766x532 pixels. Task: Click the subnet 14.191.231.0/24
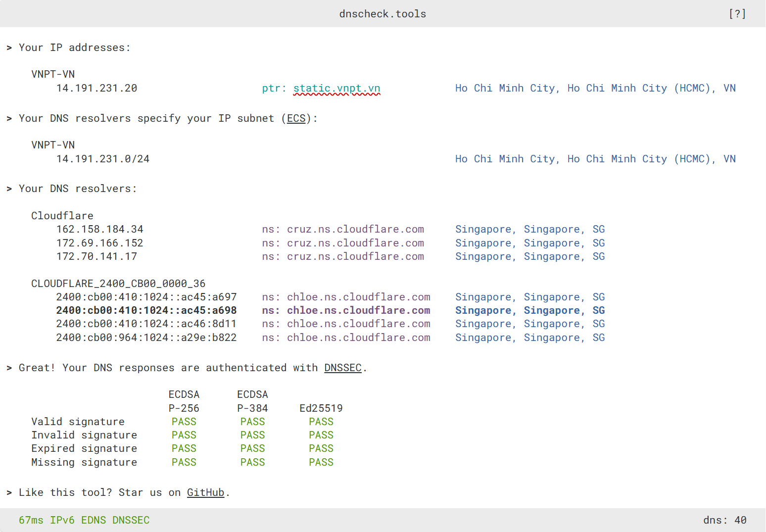coord(102,159)
